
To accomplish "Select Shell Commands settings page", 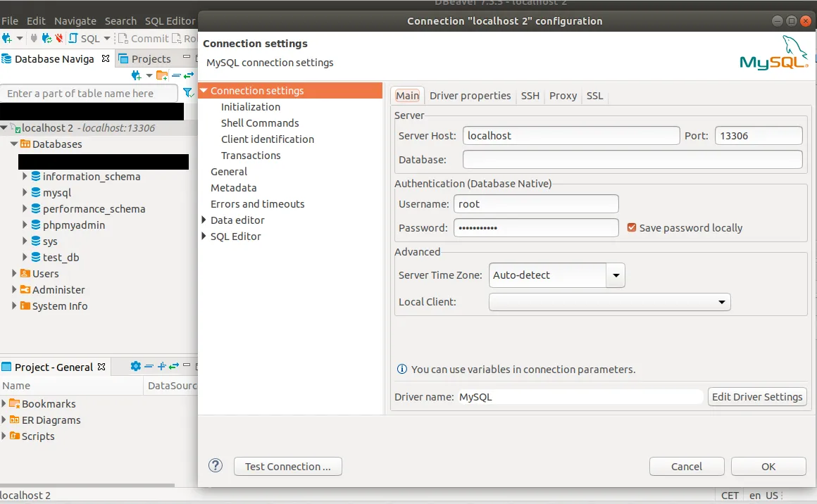I will pos(260,123).
